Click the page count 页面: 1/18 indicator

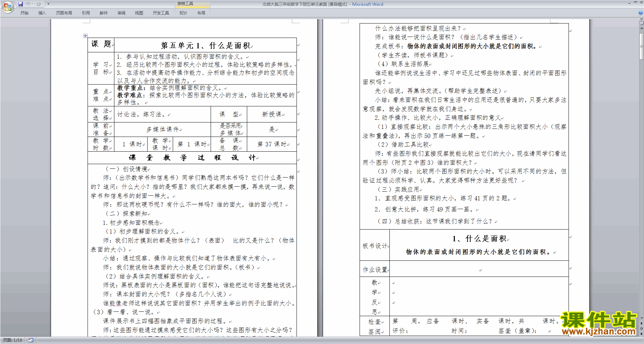[12, 340]
